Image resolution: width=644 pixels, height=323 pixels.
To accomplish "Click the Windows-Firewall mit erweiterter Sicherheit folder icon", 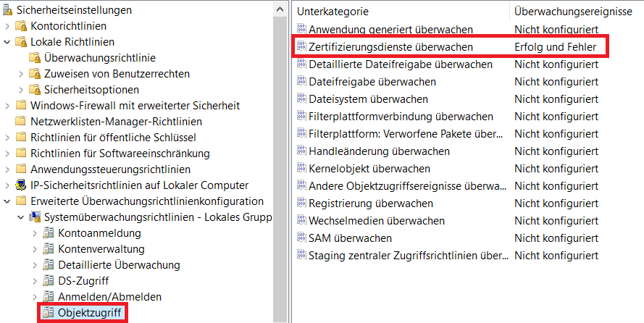I will (x=21, y=106).
